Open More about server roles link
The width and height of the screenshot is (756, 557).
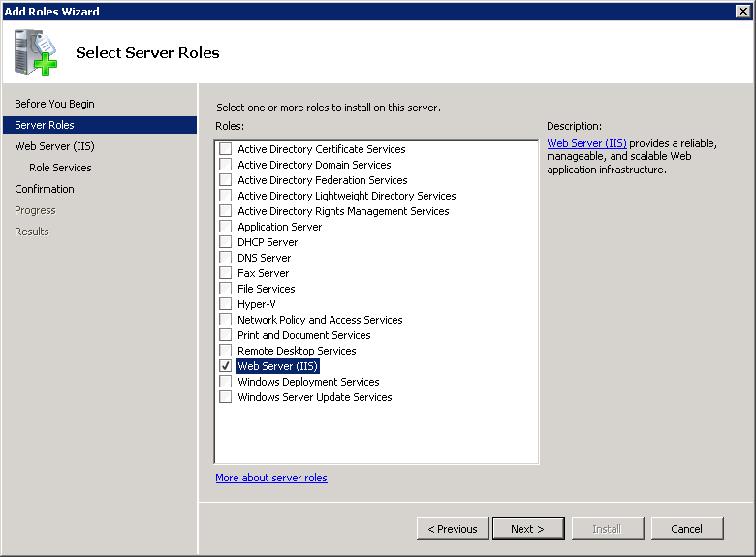271,478
